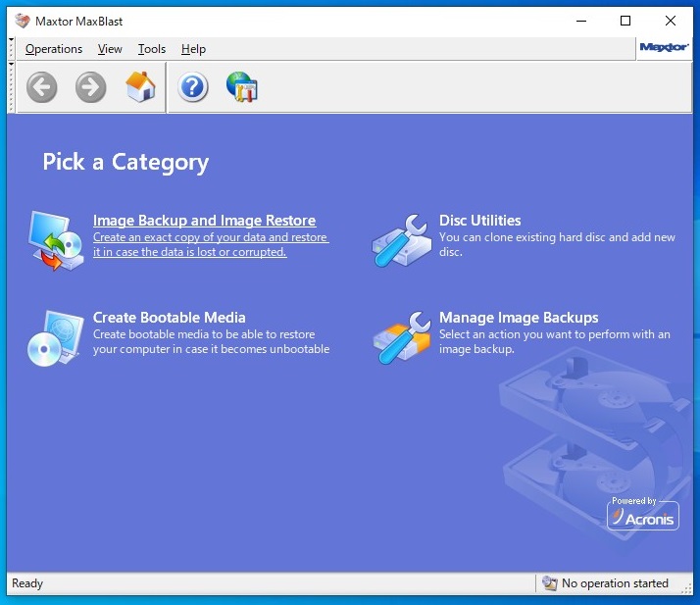Open the Help menu
Viewport: 700px width, 605px height.
193,49
